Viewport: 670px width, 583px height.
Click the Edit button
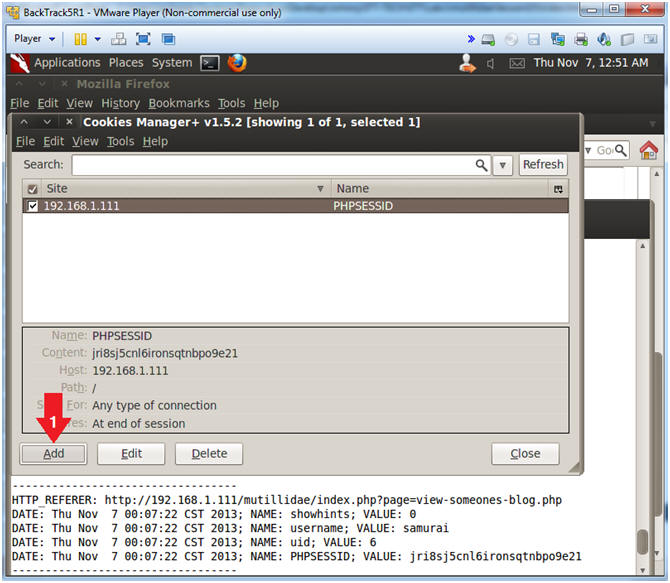[131, 453]
